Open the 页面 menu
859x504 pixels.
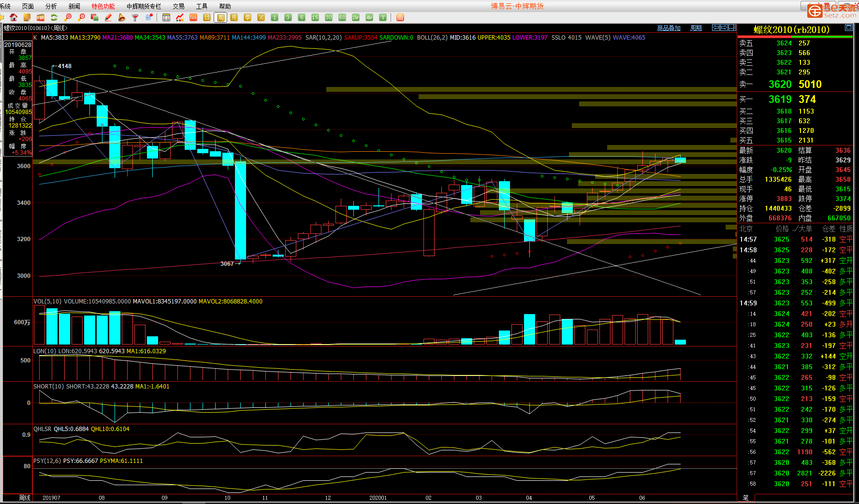[28, 6]
